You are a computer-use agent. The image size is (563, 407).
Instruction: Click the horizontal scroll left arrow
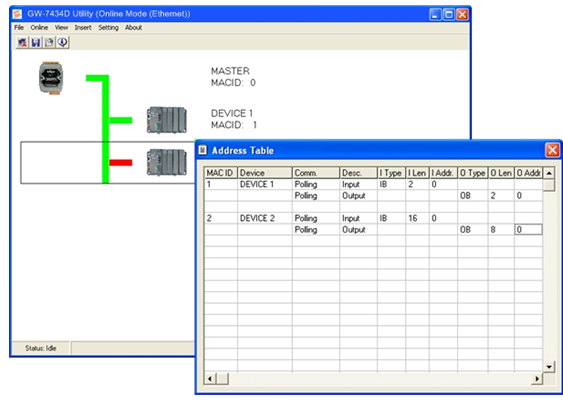point(210,379)
